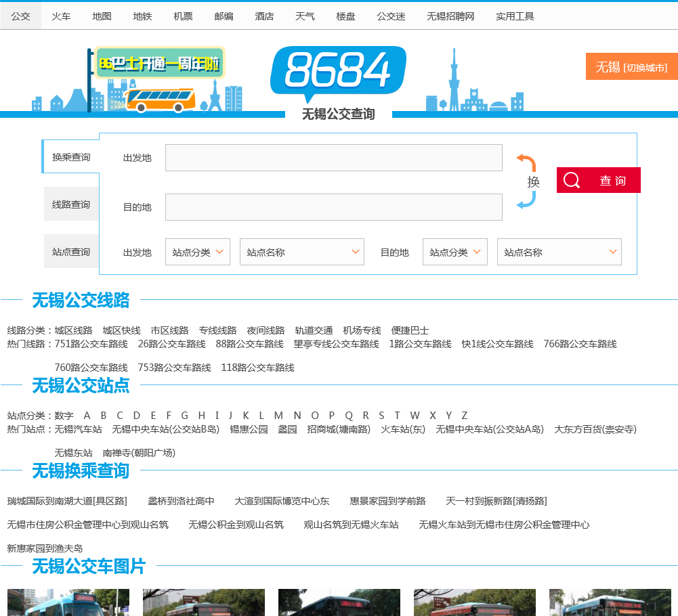678x616 pixels.
Task: Open the last bus photo thumbnail
Action: (610, 602)
